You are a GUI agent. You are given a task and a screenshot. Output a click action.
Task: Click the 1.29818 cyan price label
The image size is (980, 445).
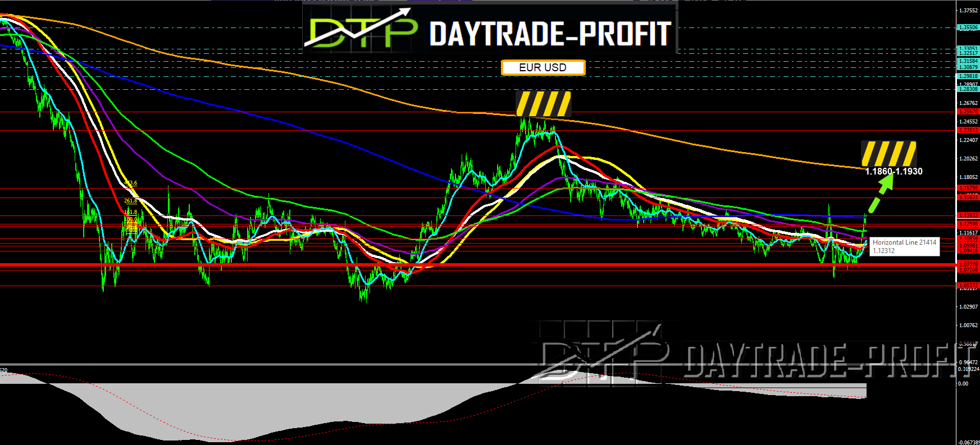point(968,76)
